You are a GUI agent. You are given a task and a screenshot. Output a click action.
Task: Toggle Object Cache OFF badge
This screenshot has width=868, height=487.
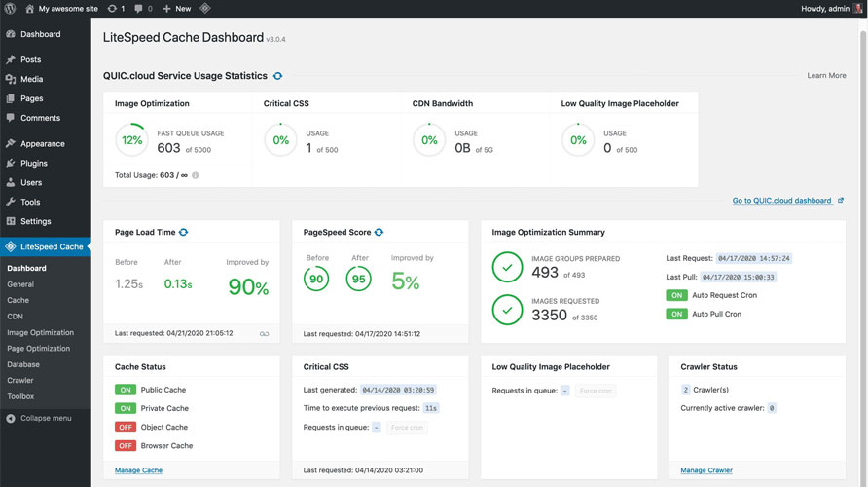click(126, 428)
